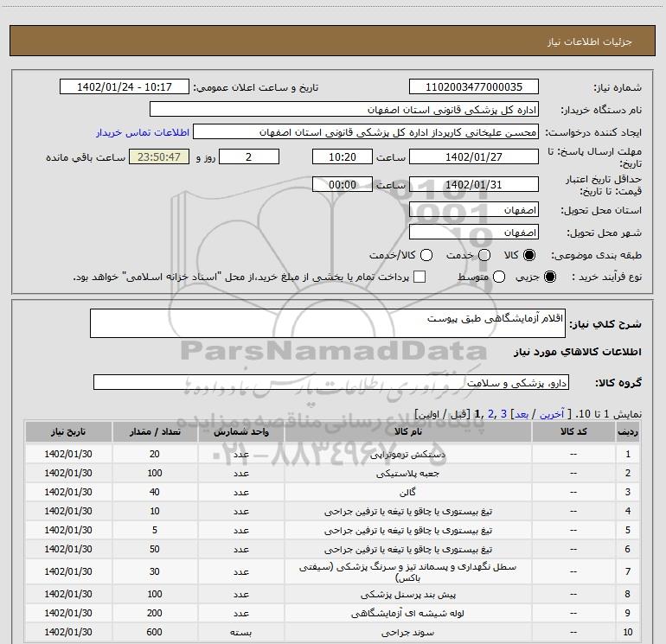Click the کد کالا column header
Image resolution: width=666 pixels, height=644 pixels.
pos(573,431)
